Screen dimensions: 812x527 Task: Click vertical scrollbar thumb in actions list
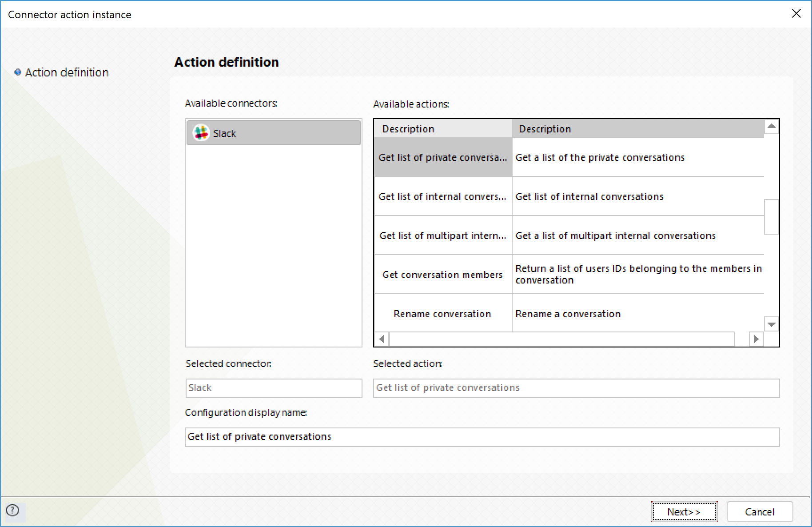pos(771,217)
